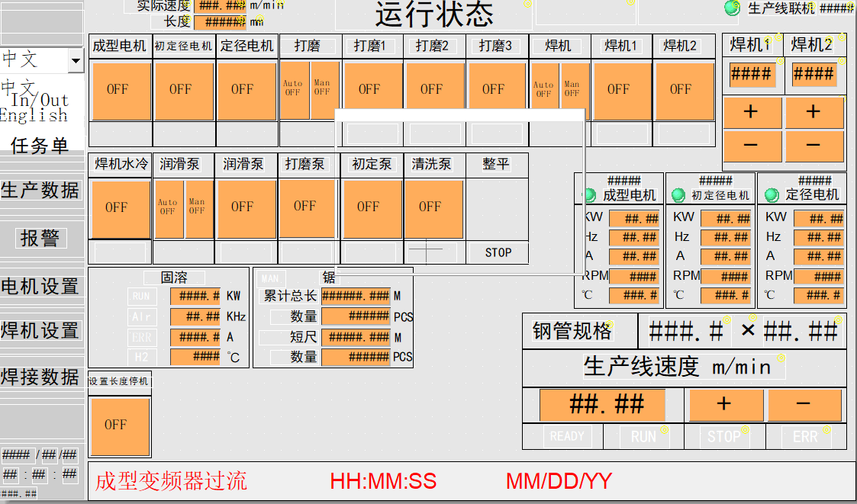
Task: Open the 电机设置 settings page
Action: coord(40,287)
